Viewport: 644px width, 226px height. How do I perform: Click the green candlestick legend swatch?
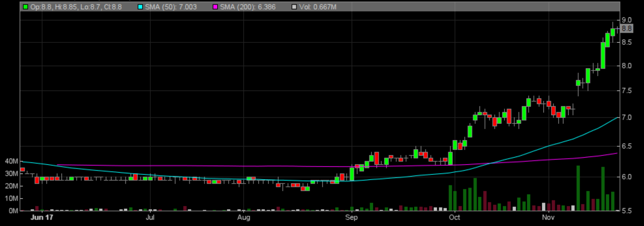(25, 7)
